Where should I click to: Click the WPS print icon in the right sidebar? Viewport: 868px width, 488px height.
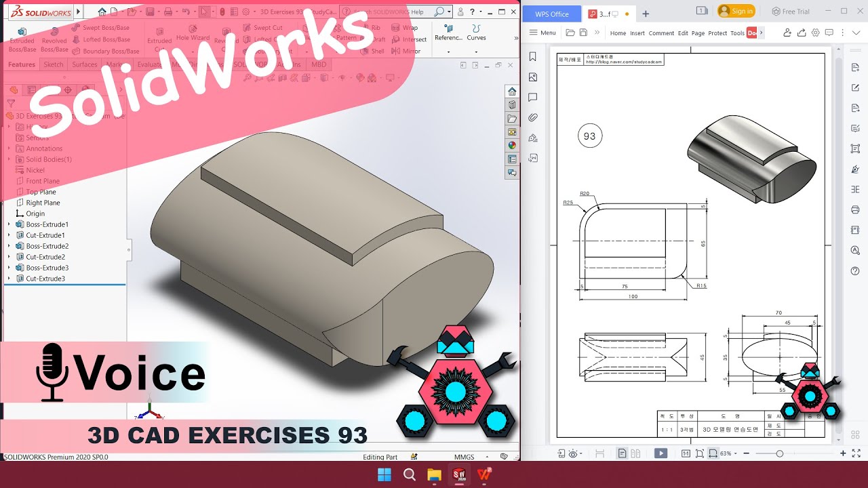[x=855, y=210]
